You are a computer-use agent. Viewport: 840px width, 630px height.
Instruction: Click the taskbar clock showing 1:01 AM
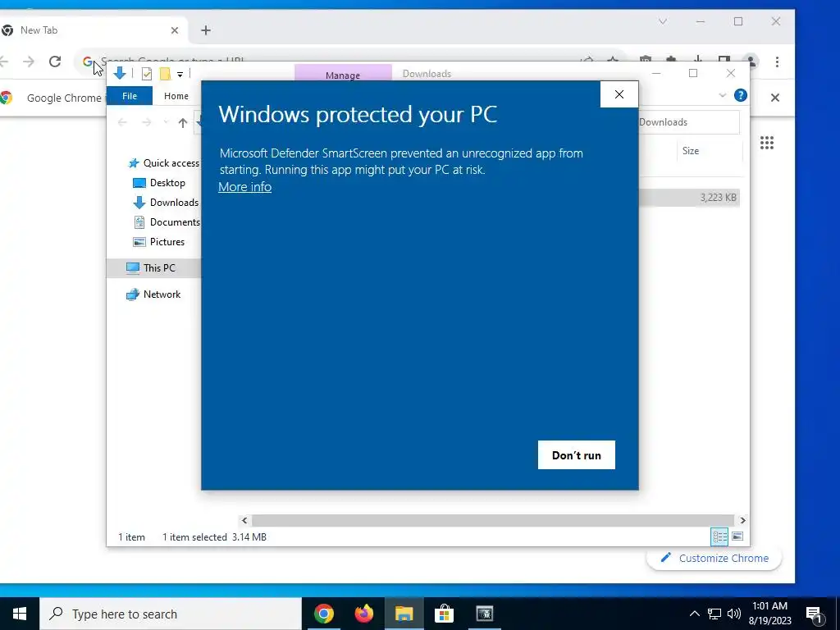click(769, 614)
